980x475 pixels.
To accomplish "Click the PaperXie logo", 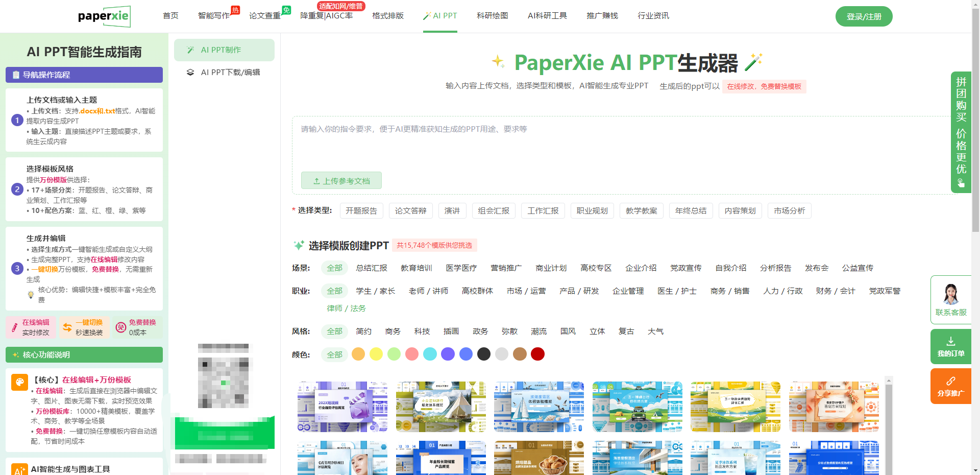I will click(x=104, y=16).
